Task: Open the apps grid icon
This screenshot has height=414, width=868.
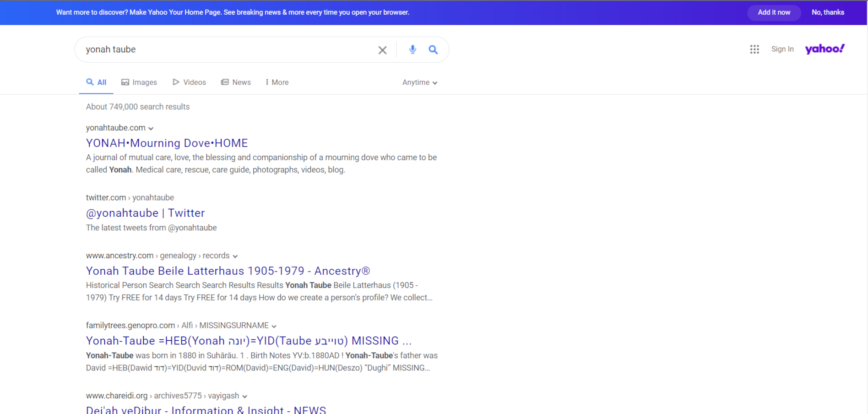Action: [x=754, y=49]
